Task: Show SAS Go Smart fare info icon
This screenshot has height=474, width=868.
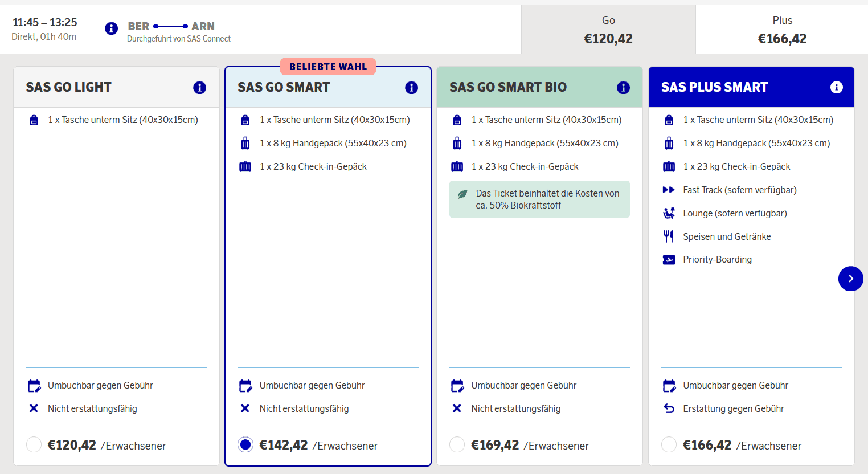Action: click(x=411, y=87)
